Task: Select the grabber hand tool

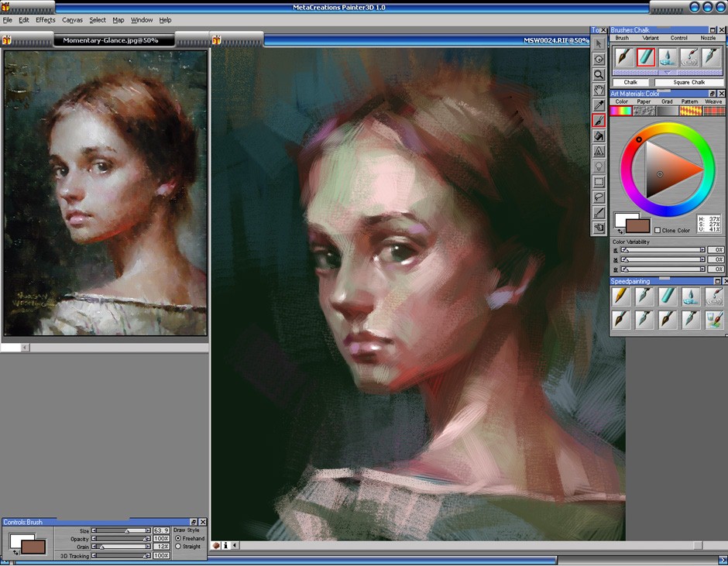Action: coord(599,90)
